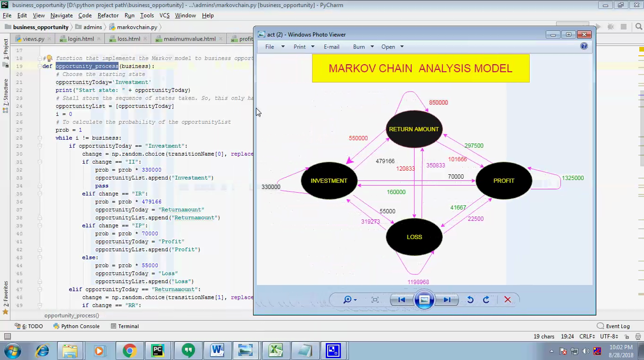The image size is (644, 360).
Task: Expand the Burn dropdown menu
Action: click(x=363, y=47)
